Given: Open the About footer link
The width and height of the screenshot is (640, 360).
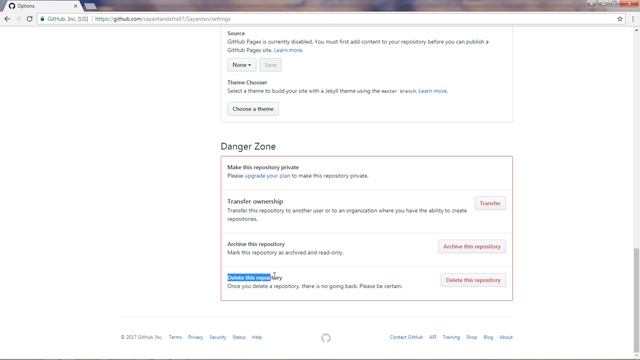Looking at the screenshot, I should (x=506, y=337).
